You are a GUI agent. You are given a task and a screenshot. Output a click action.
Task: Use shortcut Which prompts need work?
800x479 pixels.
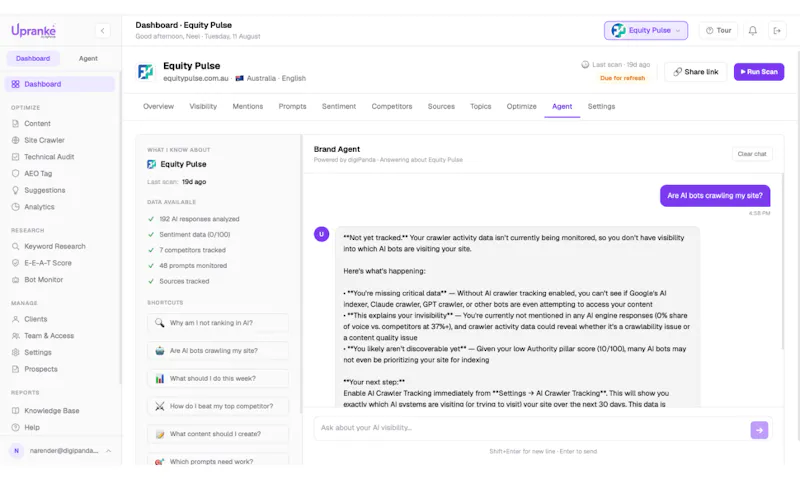click(218, 461)
